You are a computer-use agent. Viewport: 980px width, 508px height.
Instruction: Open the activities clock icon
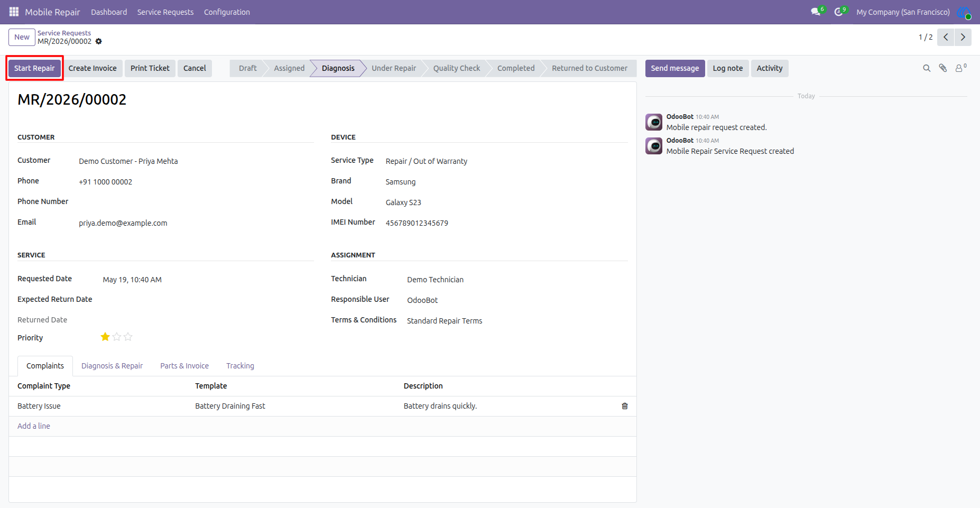[x=838, y=12]
